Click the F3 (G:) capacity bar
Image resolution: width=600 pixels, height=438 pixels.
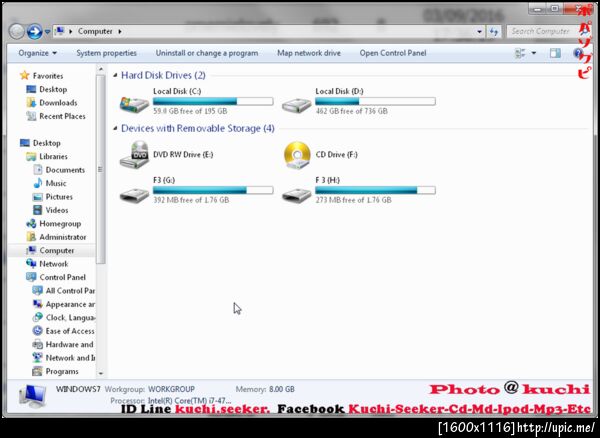(x=213, y=190)
